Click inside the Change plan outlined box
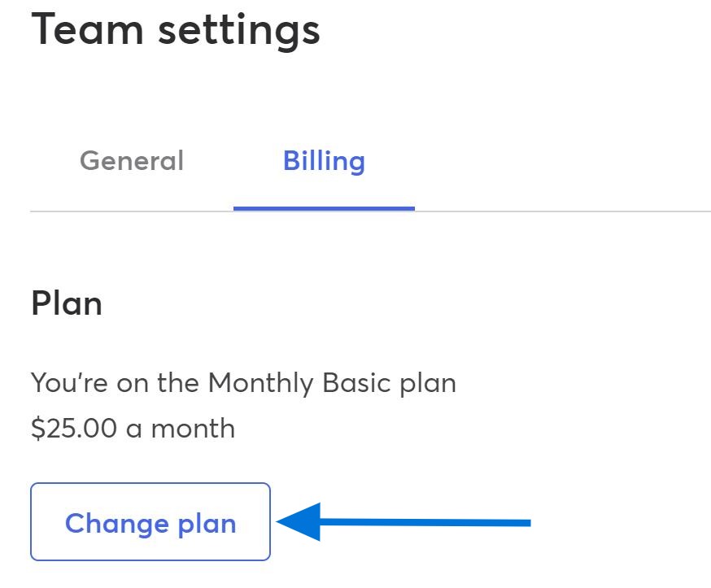 click(150, 523)
